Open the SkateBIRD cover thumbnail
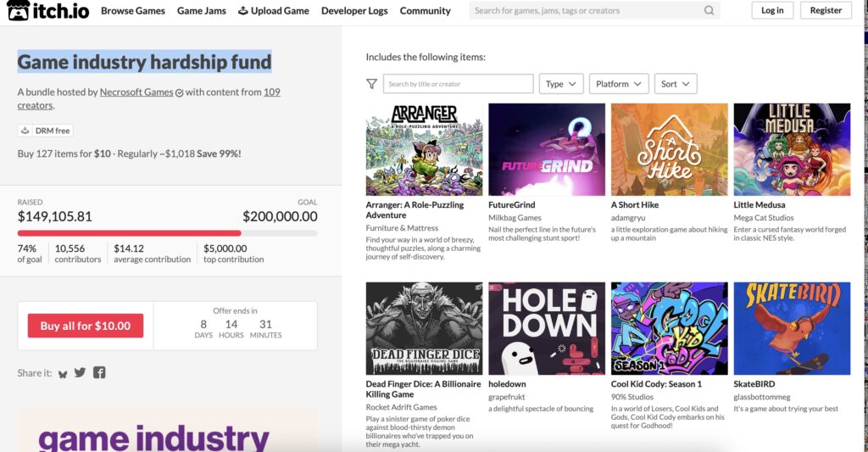This screenshot has width=868, height=452. click(x=792, y=328)
